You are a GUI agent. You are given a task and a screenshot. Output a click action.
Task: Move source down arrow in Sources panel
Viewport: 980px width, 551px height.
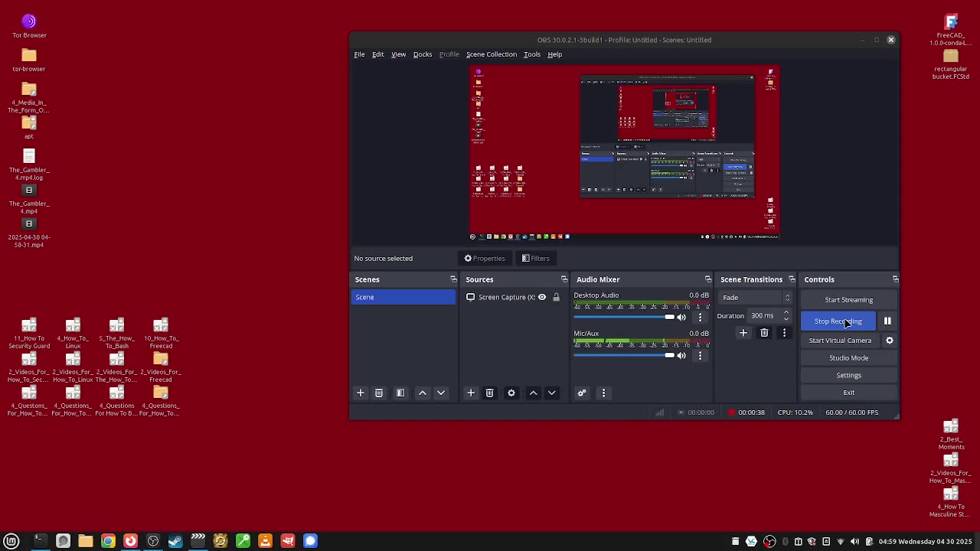click(552, 393)
